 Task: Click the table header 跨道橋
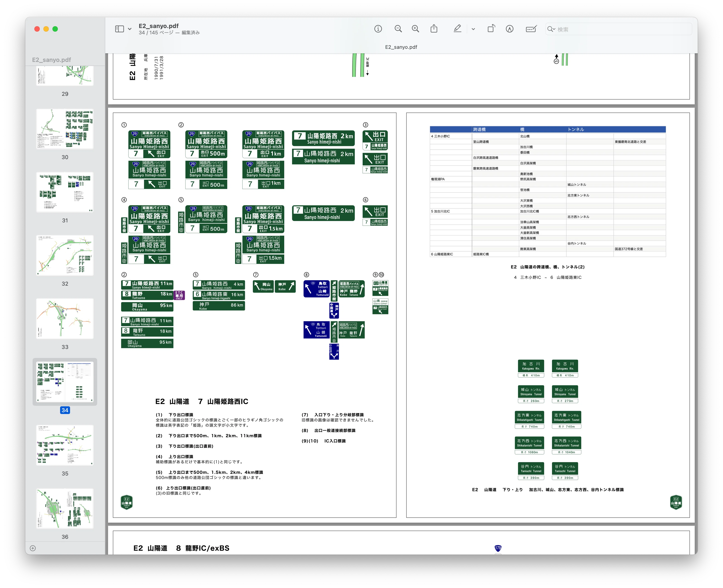click(479, 129)
